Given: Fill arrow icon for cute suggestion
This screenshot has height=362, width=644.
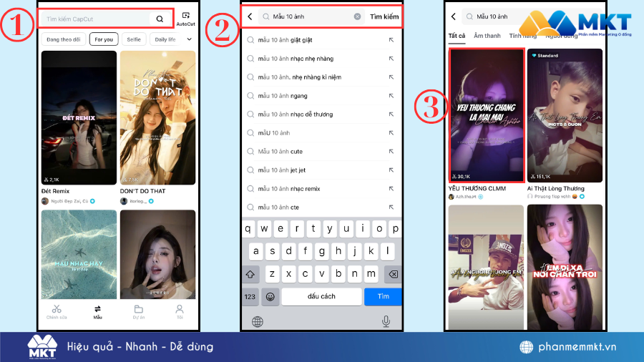Looking at the screenshot, I should point(391,152).
